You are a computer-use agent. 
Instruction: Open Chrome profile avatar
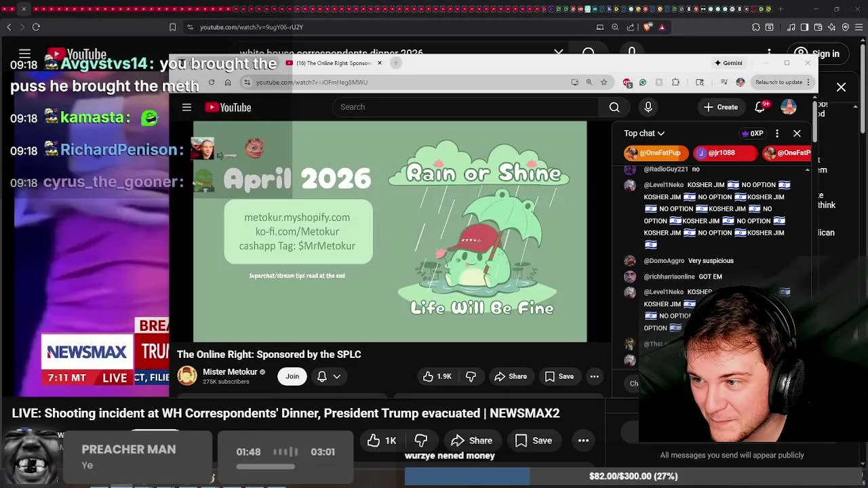(x=741, y=82)
